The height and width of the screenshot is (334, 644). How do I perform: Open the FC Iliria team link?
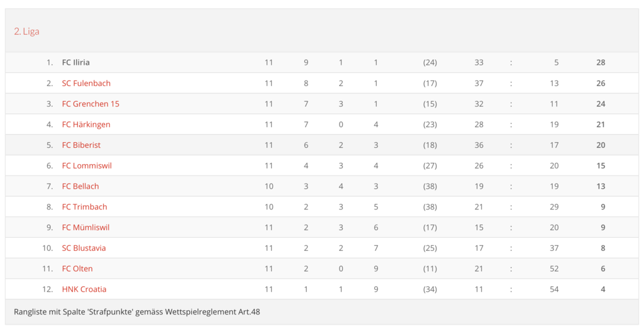pyautogui.click(x=75, y=62)
